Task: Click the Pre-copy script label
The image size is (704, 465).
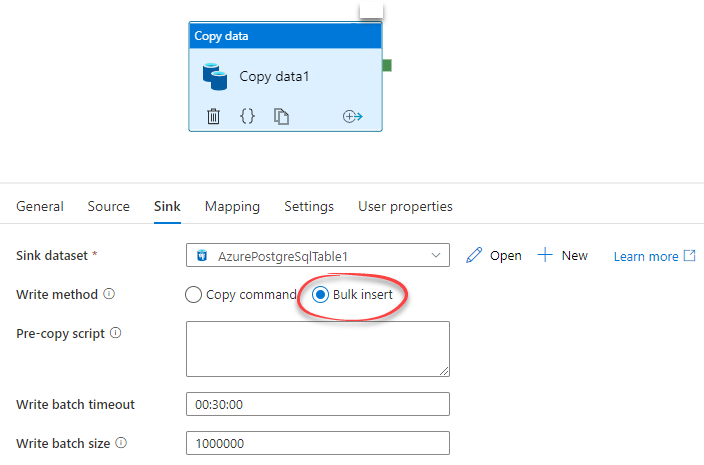Action: [61, 334]
